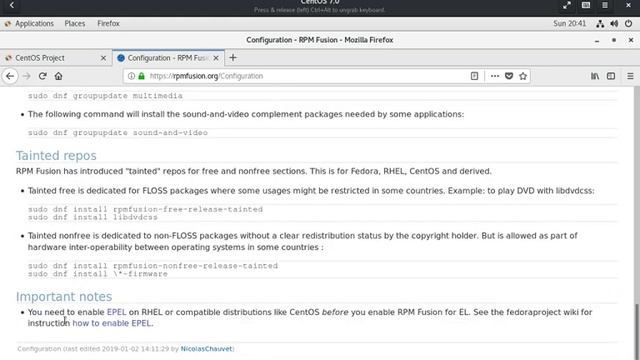
Task: Click 'sudo dnf install rpmfusion-nonfree-release-tainted' line
Action: 153,266
